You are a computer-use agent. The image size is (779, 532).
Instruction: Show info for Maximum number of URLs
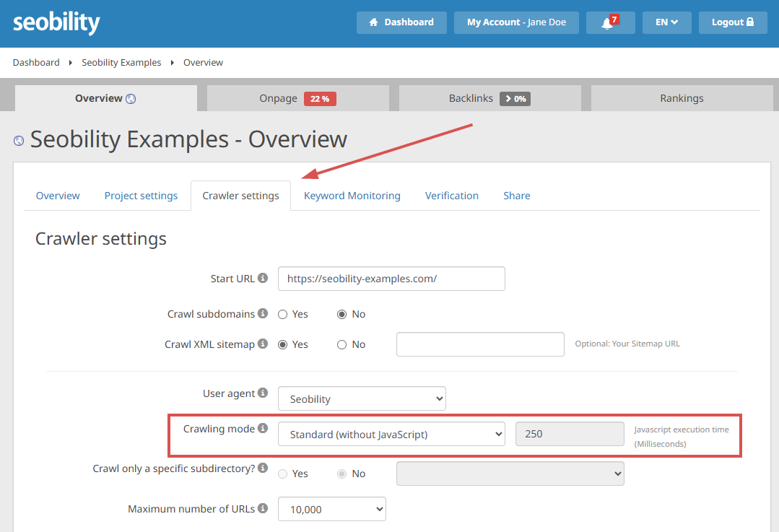(263, 508)
